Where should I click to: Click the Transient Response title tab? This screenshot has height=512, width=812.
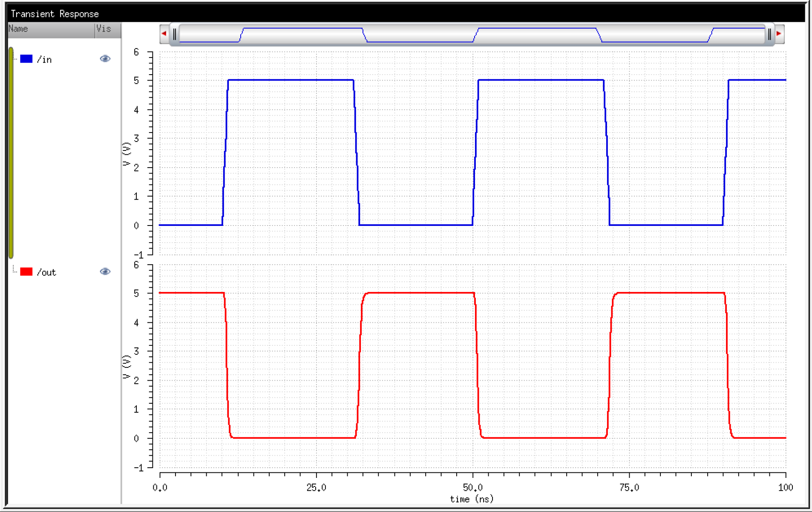(55, 14)
